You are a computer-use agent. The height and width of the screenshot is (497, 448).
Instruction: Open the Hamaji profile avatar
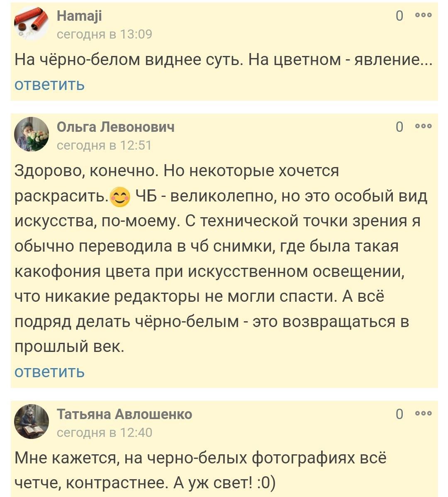pyautogui.click(x=32, y=24)
